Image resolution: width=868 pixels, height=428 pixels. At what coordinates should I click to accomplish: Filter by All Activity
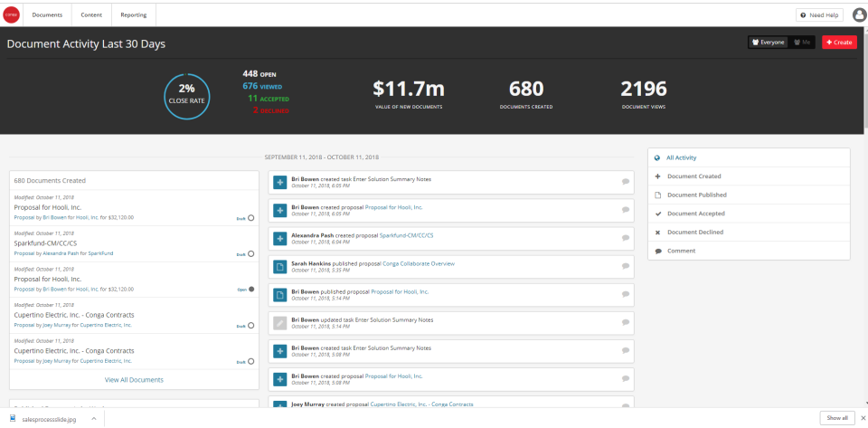749,157
